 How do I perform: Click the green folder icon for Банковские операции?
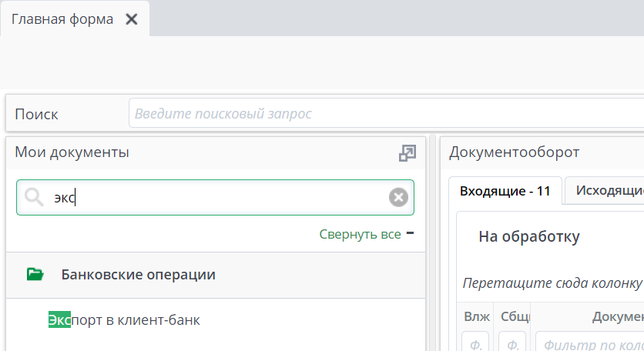pos(35,275)
